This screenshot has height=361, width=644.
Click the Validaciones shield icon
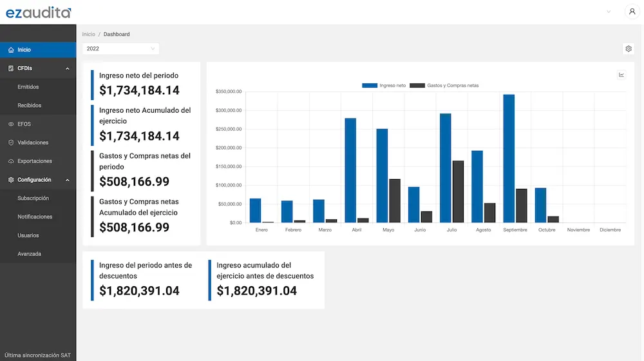click(11, 142)
